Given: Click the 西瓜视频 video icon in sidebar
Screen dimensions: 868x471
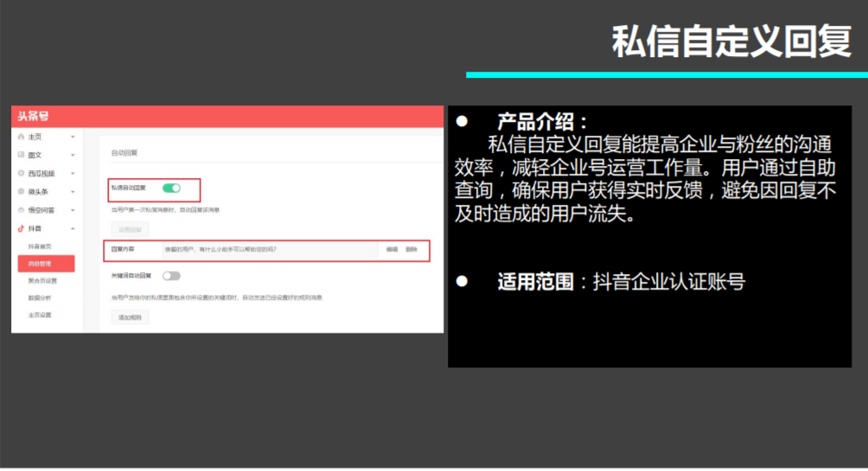Looking at the screenshot, I should point(21,173).
